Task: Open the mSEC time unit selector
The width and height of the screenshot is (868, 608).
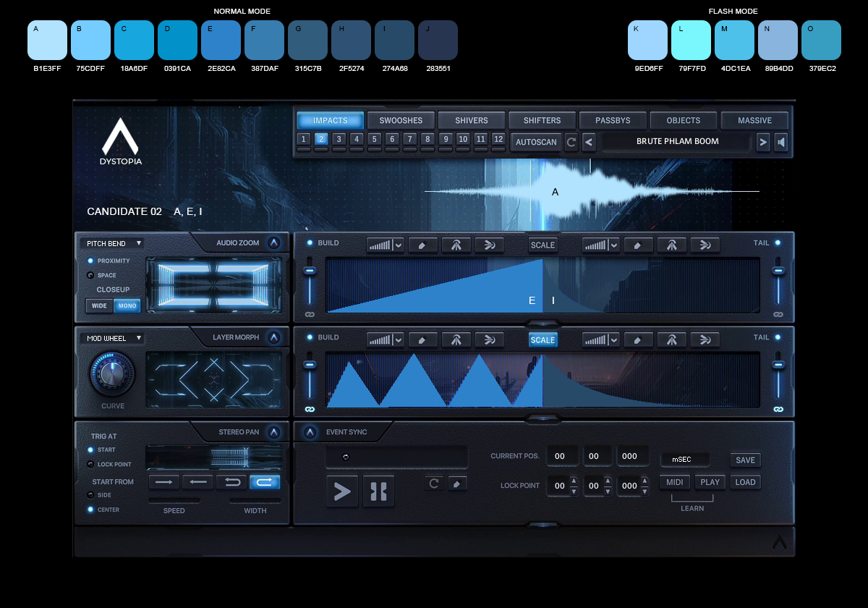Action: click(684, 460)
